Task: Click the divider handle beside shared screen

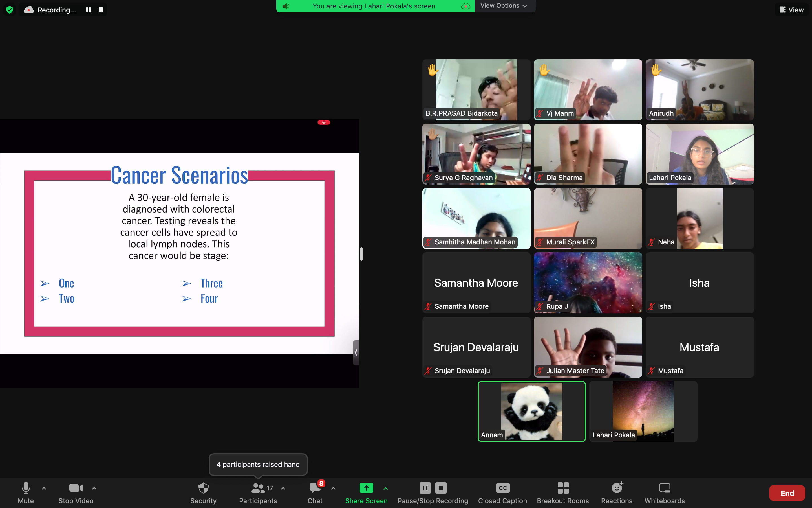Action: click(x=361, y=254)
